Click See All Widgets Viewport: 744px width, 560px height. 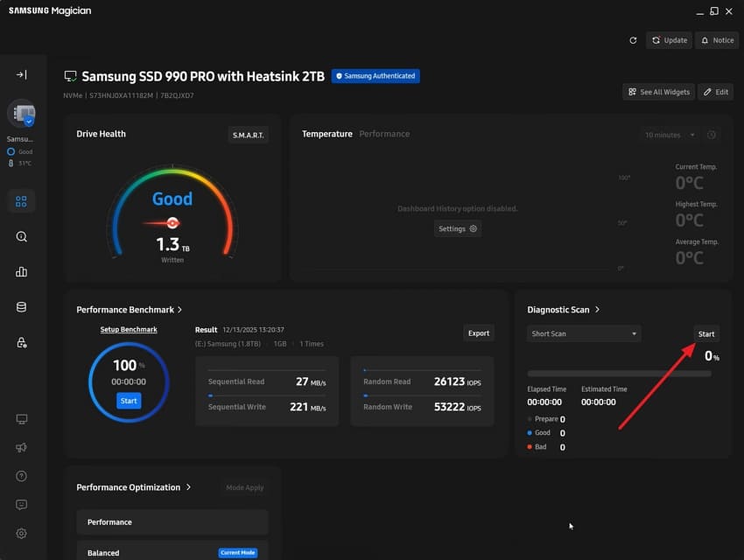tap(658, 92)
